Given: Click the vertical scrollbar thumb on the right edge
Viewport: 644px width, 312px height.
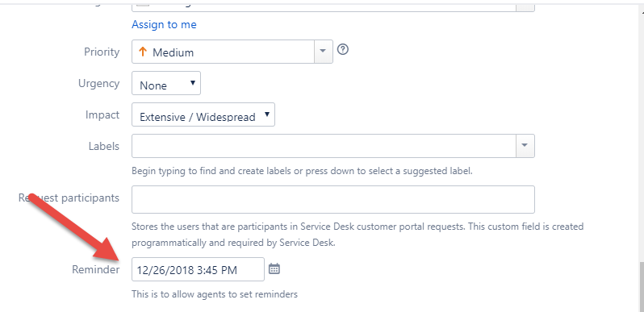Looking at the screenshot, I should click(642, 286).
